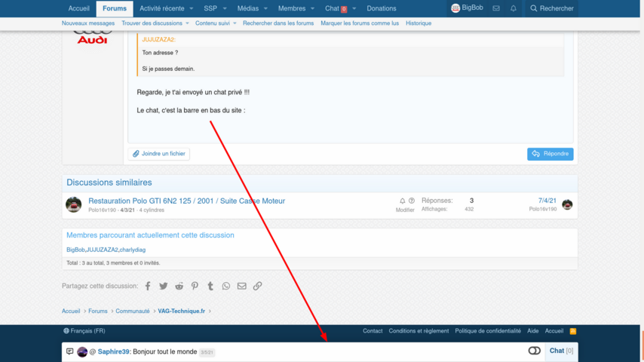Screen dimensions: 644x362
Task: Click the Répondre button
Action: 550,154
